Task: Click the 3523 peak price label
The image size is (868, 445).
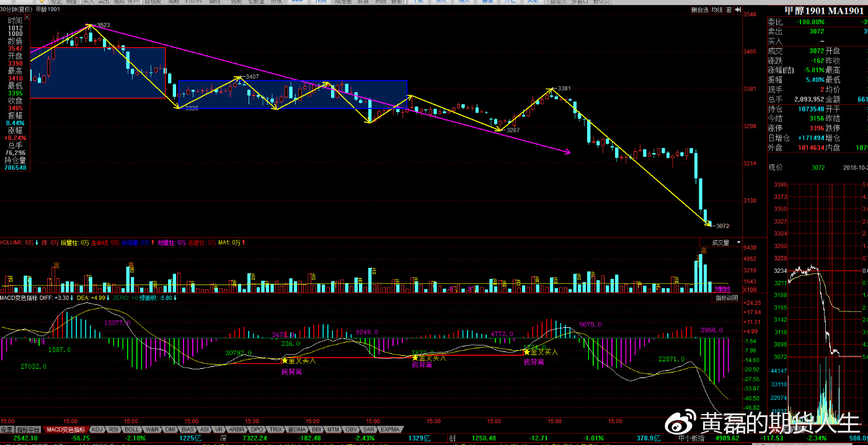Action: point(103,25)
